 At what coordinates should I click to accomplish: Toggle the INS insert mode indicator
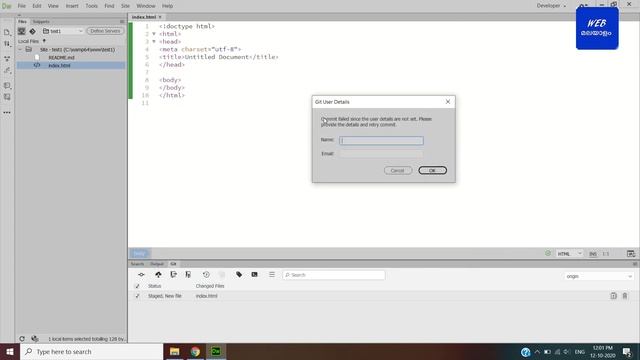click(593, 254)
